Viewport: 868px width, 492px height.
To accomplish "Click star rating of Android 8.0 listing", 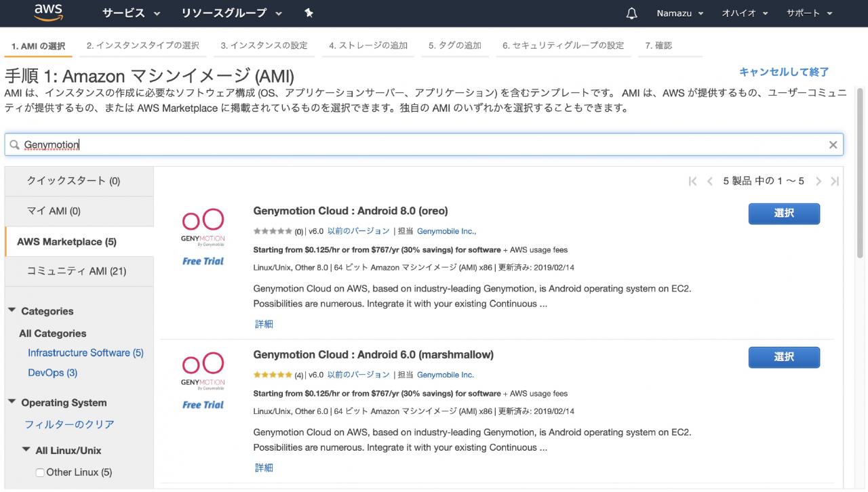I will 273,231.
